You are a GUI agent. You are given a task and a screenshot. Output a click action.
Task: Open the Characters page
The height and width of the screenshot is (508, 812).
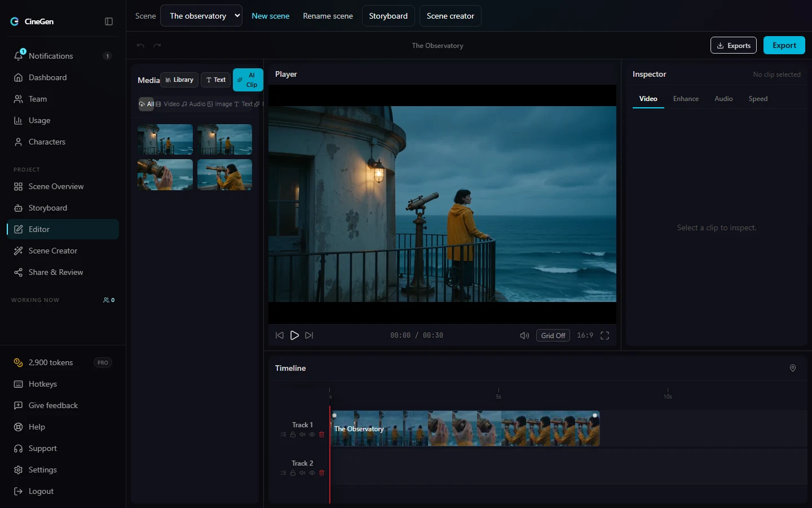pos(63,142)
